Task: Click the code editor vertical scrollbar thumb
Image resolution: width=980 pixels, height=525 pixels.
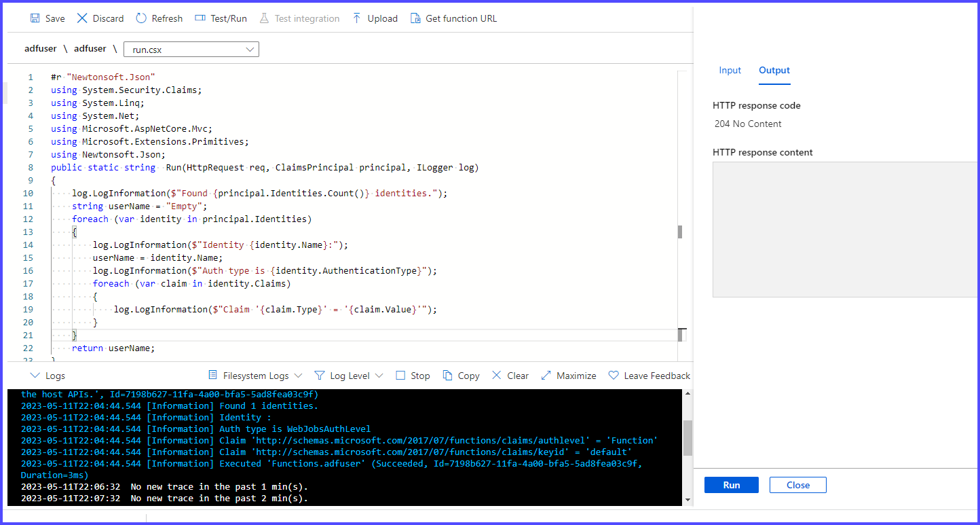Action: coord(680,232)
